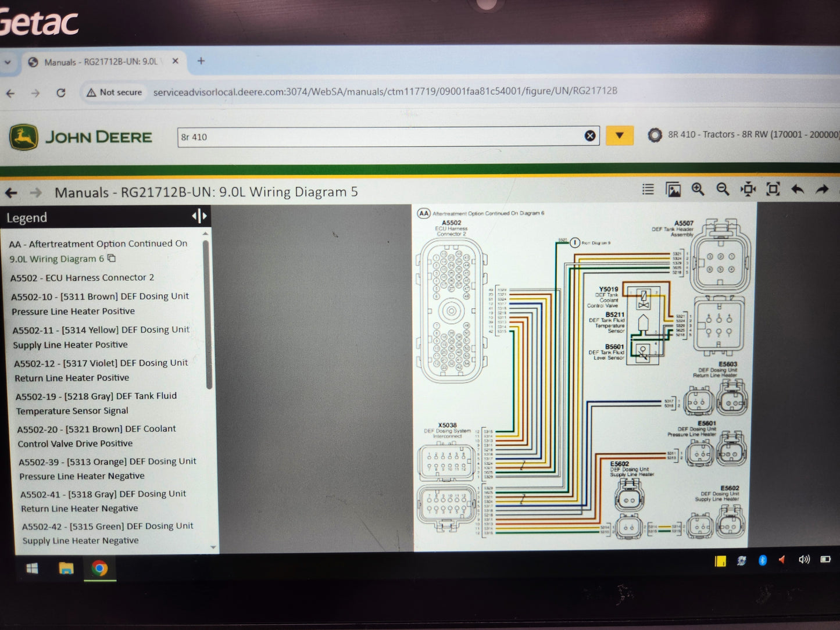Click A5507 DEF Tank Header Assembly connector

click(720, 256)
